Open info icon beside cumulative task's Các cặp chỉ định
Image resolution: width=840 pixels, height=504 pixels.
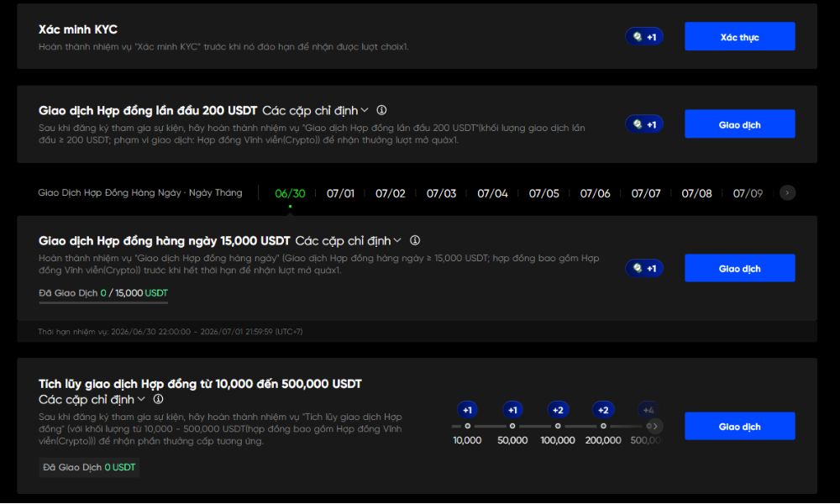(x=158, y=399)
